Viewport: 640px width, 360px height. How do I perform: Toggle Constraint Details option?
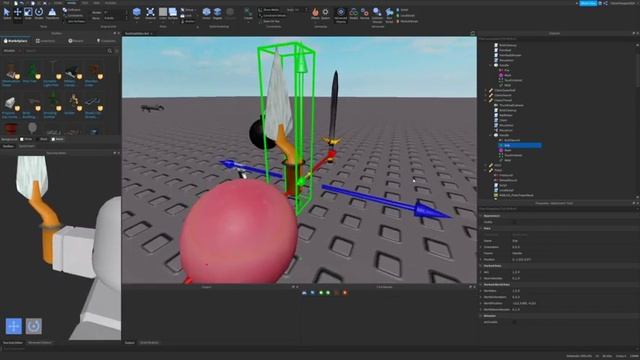272,16
